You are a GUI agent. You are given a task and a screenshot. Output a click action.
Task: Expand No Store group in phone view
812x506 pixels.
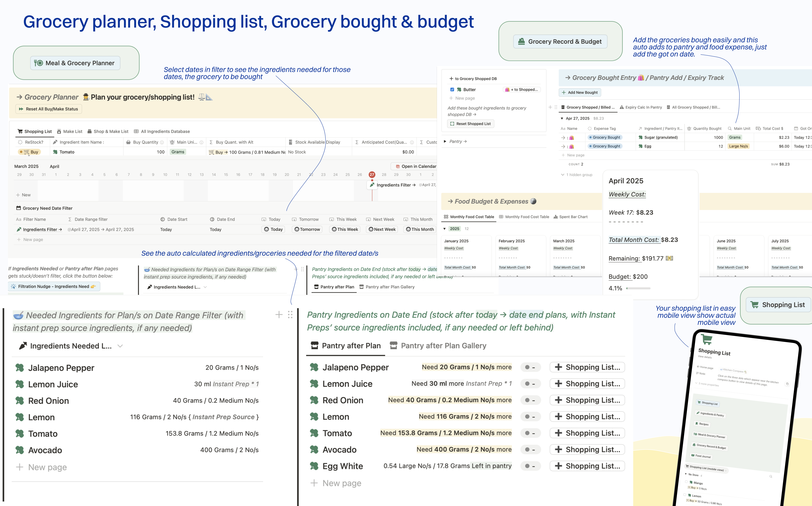click(686, 474)
